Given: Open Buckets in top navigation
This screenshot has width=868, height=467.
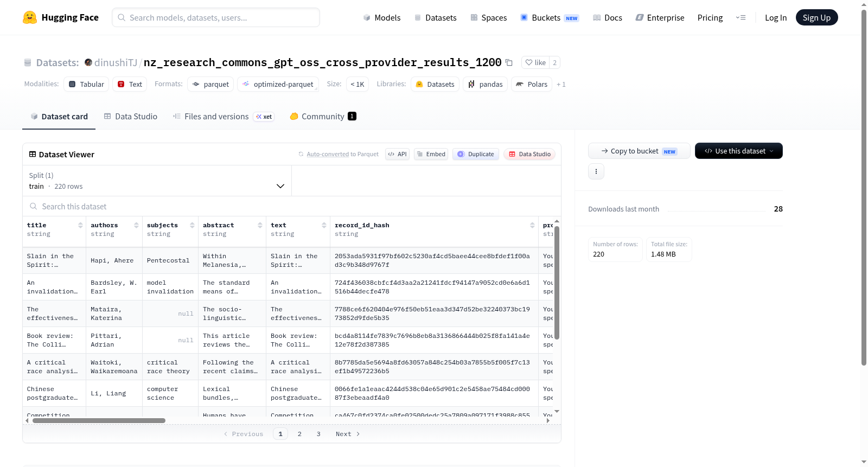Looking at the screenshot, I should pos(550,17).
